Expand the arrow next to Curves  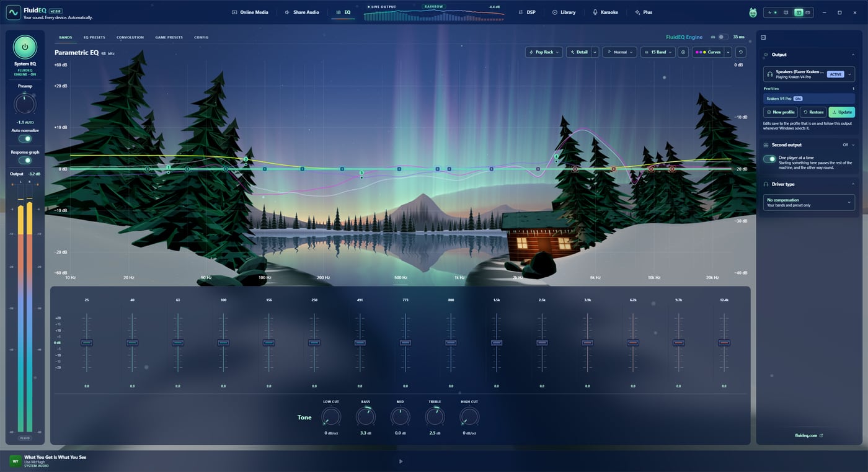[728, 52]
